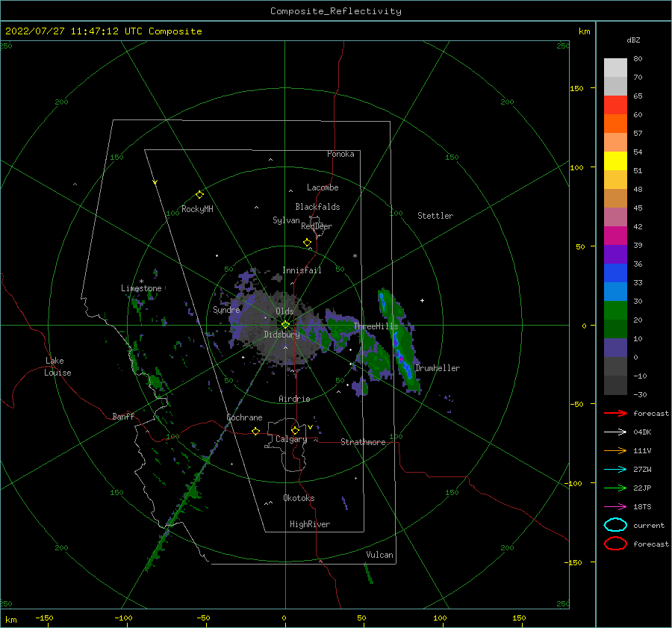The width and height of the screenshot is (672, 628).
Task: Click the red forecast ellipse legend symbol
Action: point(615,544)
